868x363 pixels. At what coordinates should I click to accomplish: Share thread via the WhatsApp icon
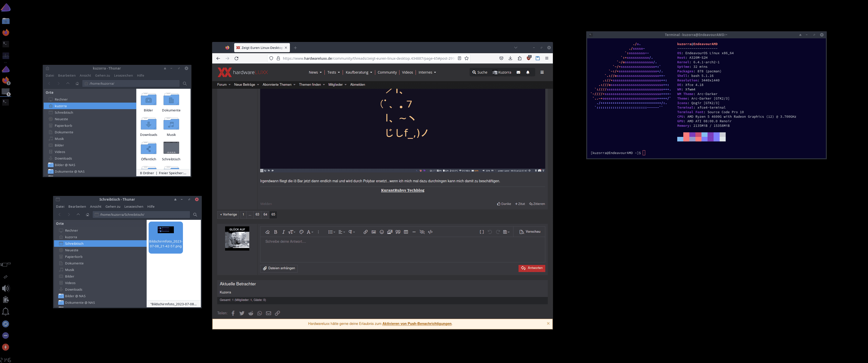(259, 313)
